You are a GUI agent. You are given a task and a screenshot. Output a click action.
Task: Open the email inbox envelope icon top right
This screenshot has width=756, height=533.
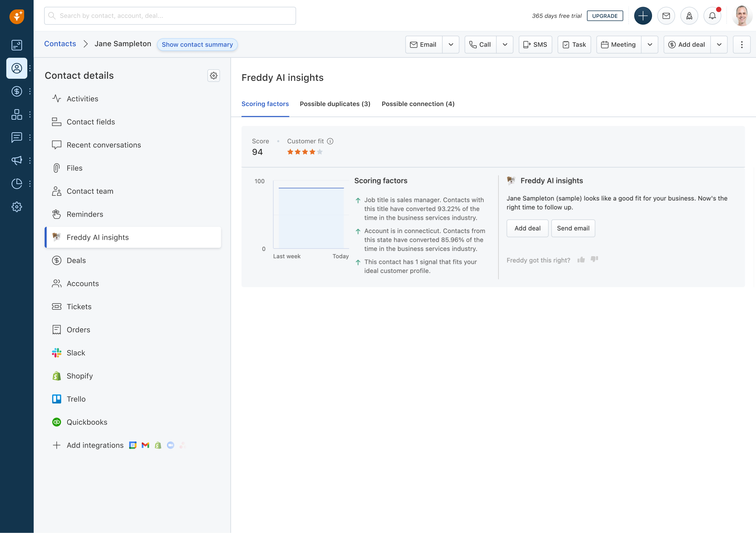[666, 15]
